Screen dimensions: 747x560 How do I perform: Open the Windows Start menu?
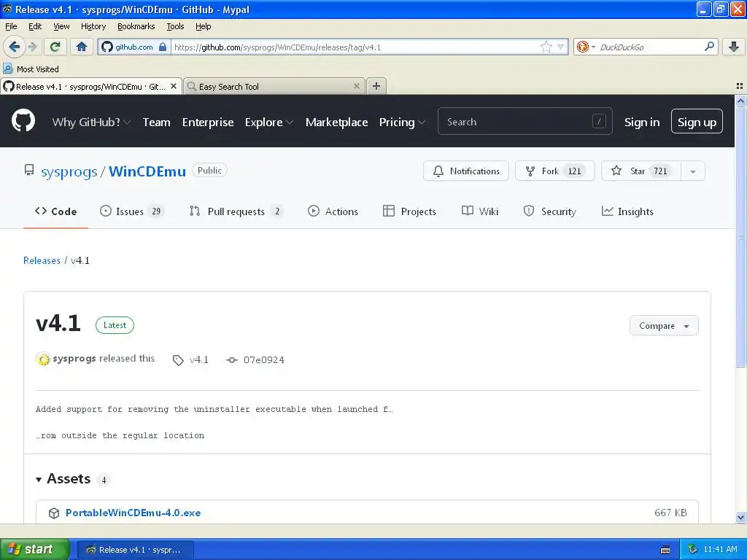coord(34,549)
